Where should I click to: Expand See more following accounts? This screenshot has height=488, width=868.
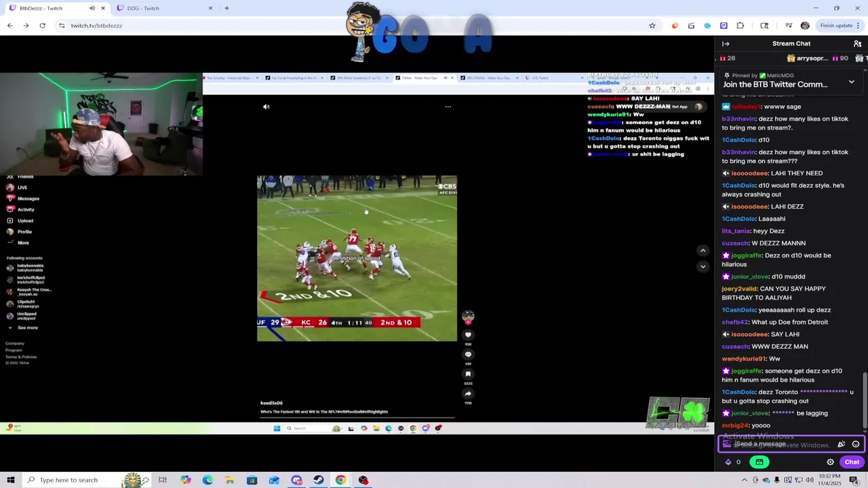click(x=23, y=327)
